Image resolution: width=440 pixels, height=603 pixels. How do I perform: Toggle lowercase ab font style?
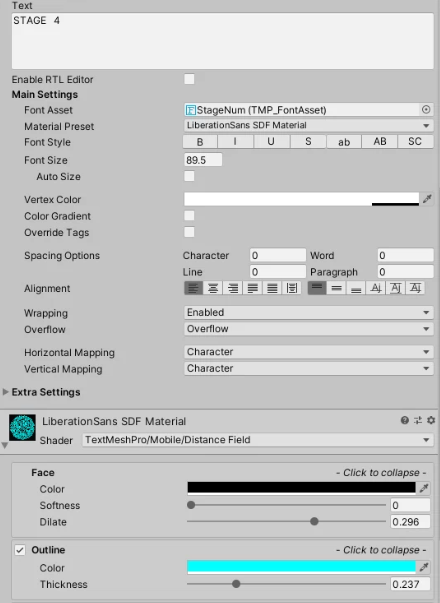pos(344,142)
